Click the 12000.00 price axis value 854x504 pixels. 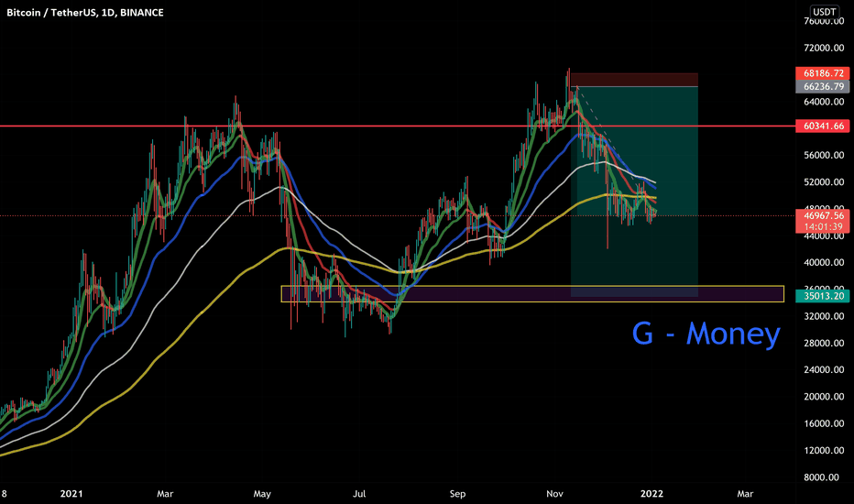824,451
